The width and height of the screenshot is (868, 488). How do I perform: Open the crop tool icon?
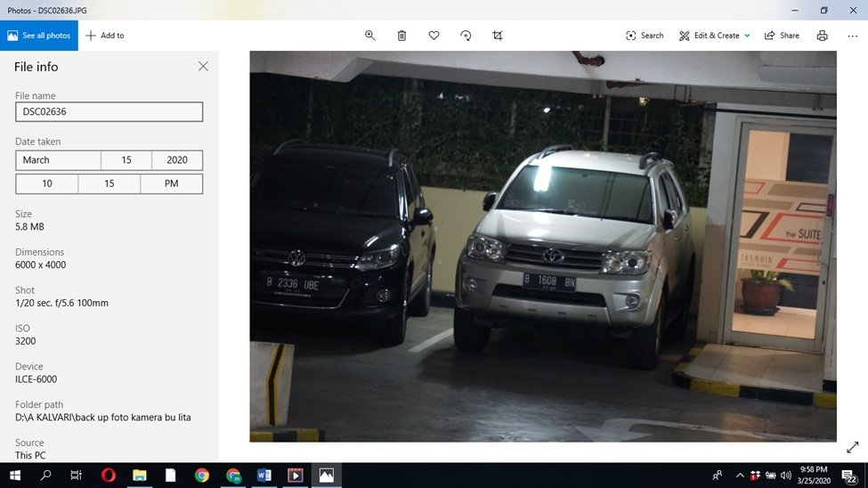point(498,36)
